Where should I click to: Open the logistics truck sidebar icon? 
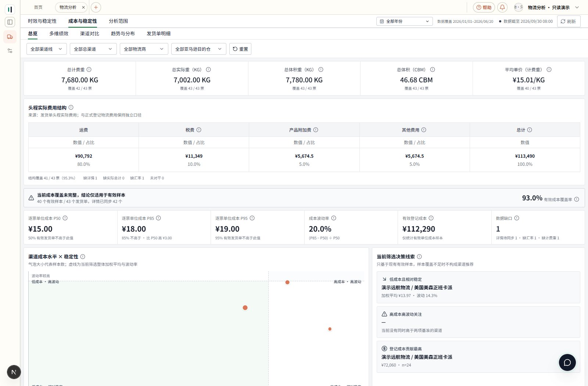click(x=10, y=37)
